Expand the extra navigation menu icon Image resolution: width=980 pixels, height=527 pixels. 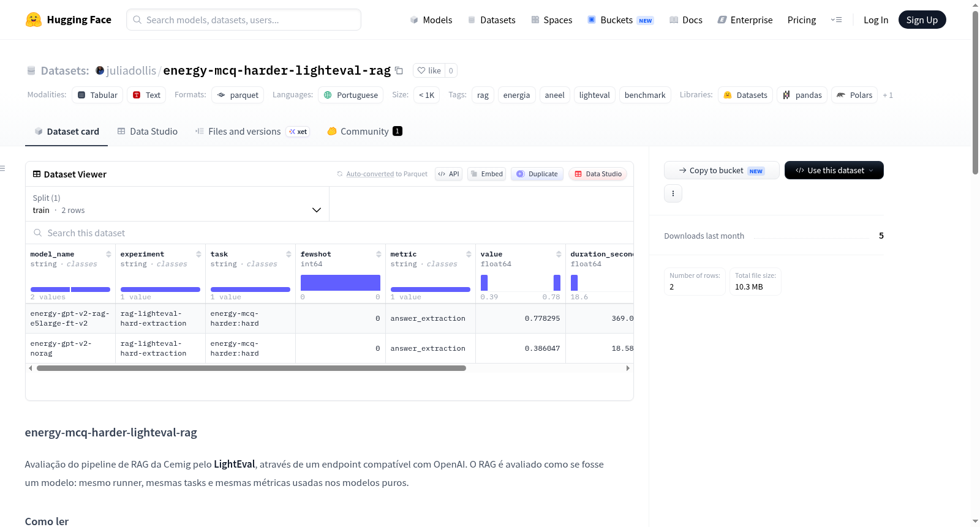coord(836,20)
